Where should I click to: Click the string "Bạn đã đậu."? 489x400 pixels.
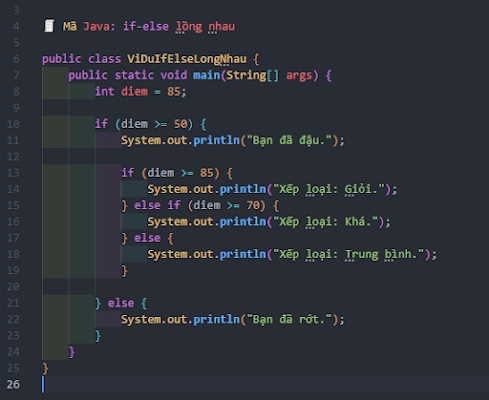(289, 140)
